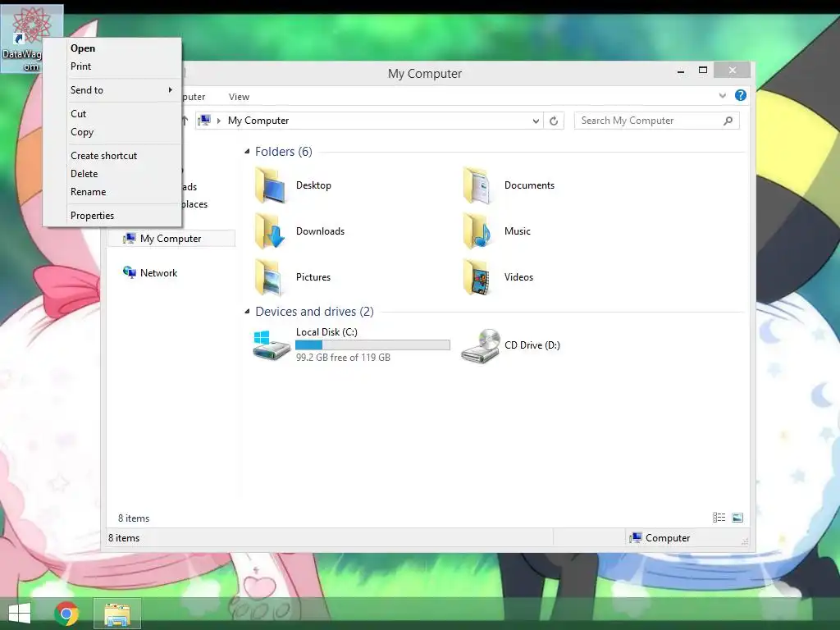Open the Pictures folder icon
The height and width of the screenshot is (630, 840).
coord(269,277)
